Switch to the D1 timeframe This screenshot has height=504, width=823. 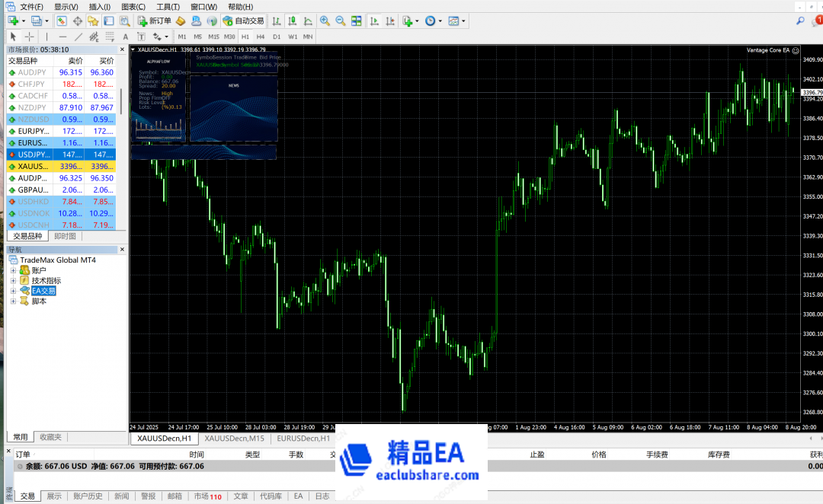pos(277,37)
